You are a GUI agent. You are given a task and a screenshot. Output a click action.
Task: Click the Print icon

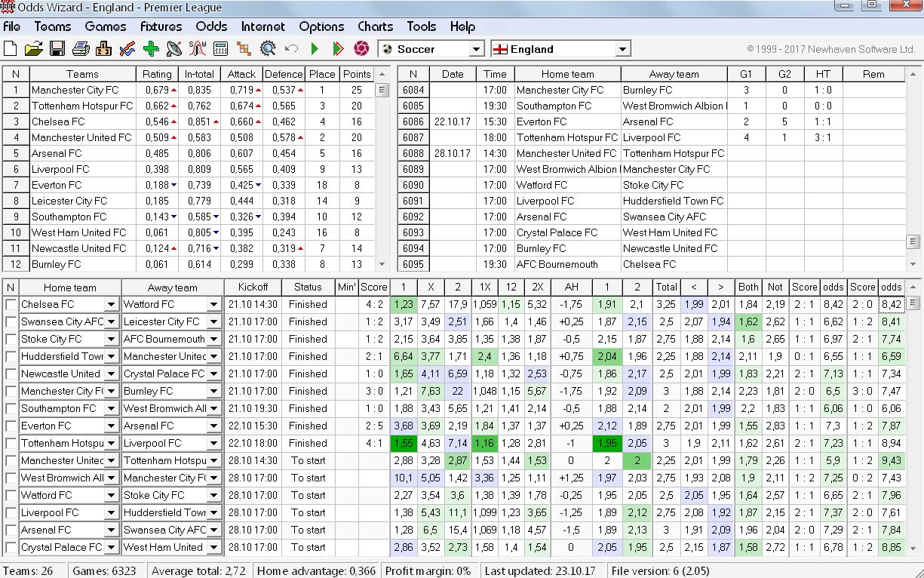tap(81, 49)
